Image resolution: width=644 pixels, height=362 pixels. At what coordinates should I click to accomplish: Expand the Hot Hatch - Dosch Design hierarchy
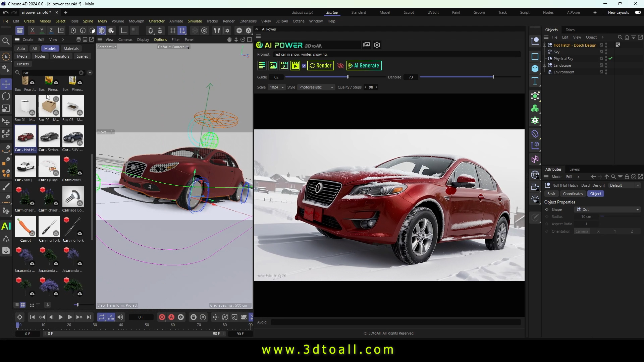click(544, 45)
